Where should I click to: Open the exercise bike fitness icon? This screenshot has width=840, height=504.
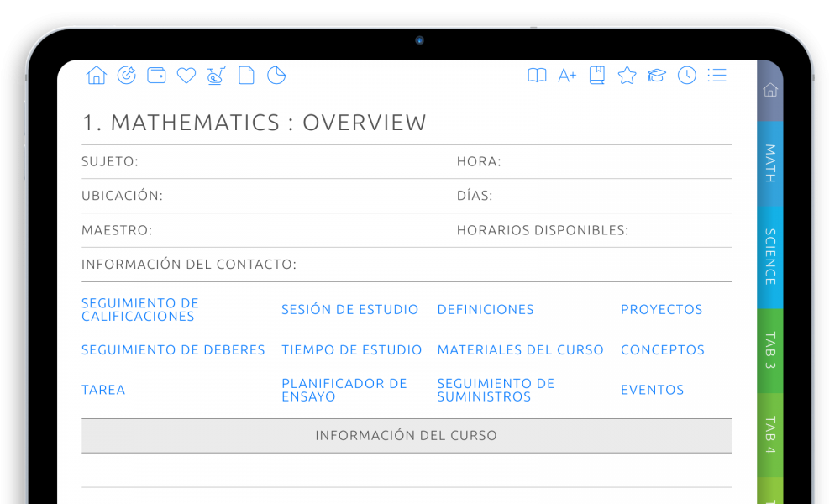(x=217, y=76)
